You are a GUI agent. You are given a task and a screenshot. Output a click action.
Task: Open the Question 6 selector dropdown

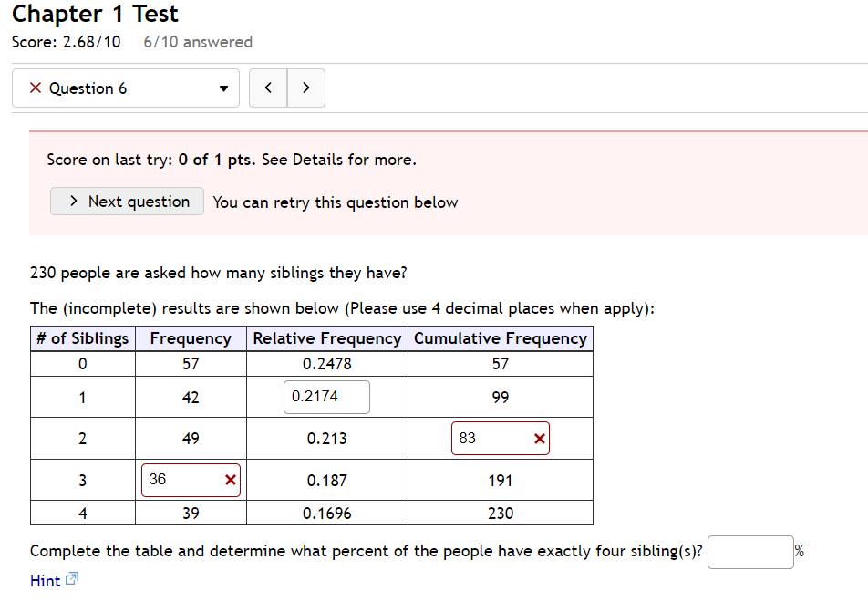pos(125,88)
